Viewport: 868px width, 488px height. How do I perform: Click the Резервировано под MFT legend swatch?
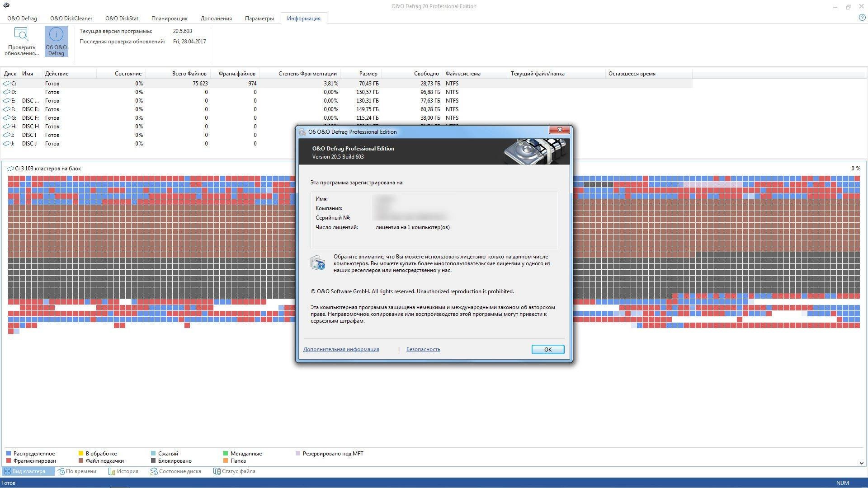[x=298, y=453]
